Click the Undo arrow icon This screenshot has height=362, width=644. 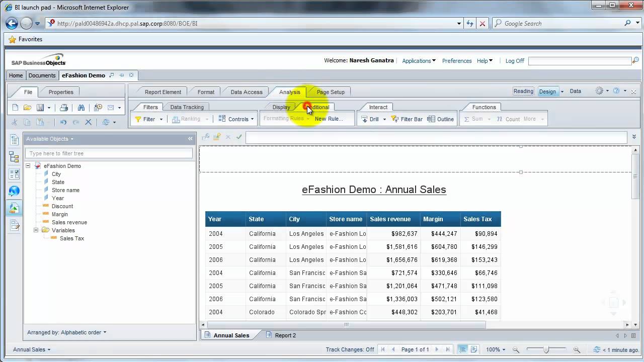tap(63, 122)
